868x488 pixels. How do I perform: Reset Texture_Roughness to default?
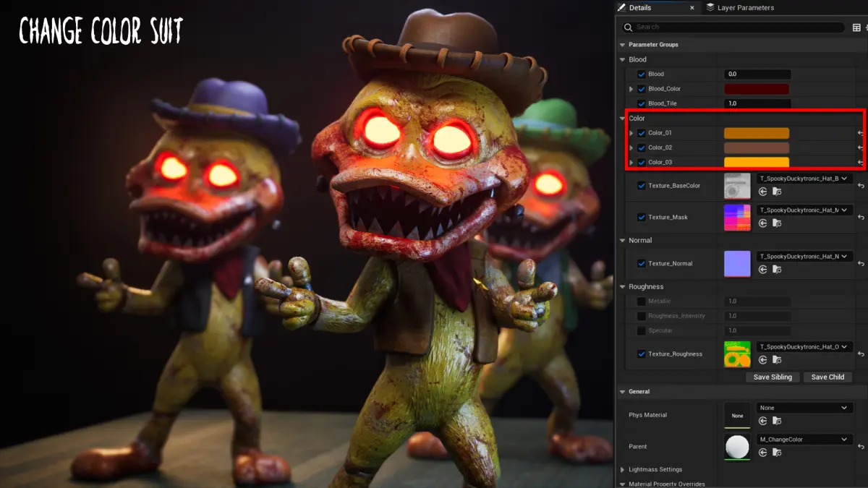point(861,354)
